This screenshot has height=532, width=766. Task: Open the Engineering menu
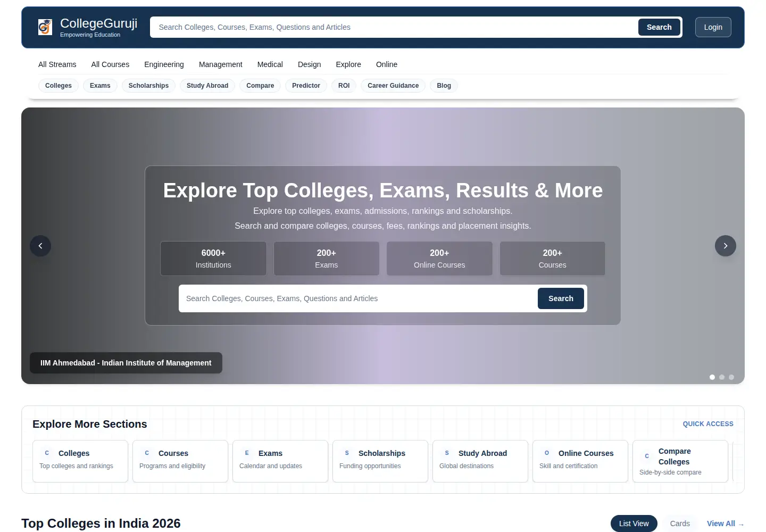pyautogui.click(x=164, y=64)
